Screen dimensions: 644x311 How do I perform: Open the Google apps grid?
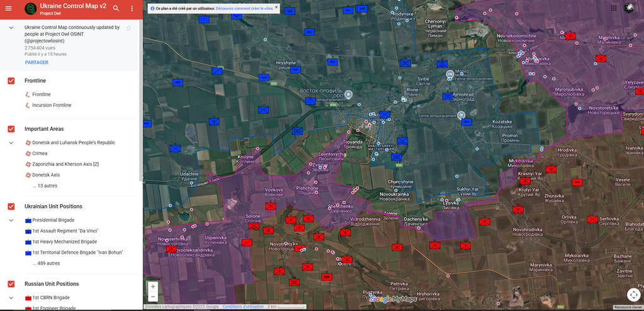614,8
